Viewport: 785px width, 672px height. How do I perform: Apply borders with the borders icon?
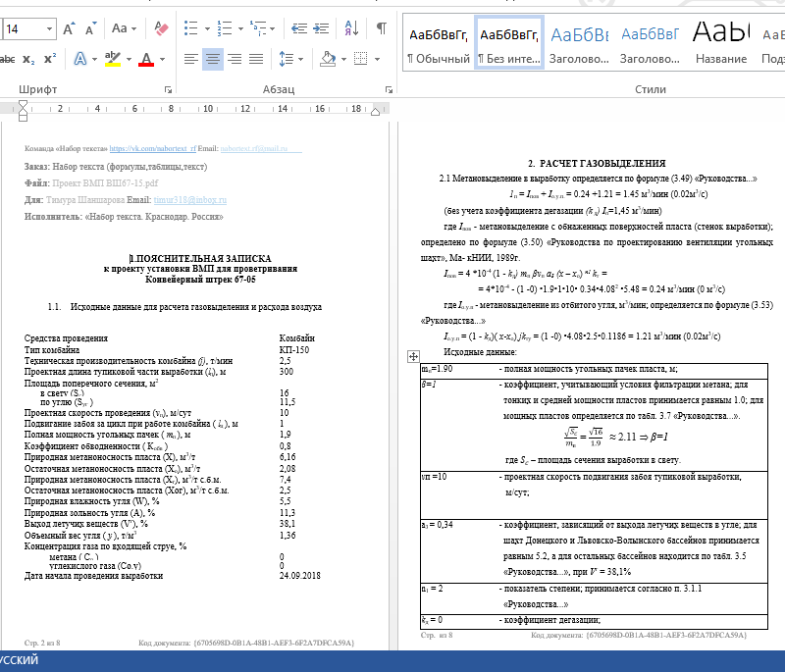(360, 59)
